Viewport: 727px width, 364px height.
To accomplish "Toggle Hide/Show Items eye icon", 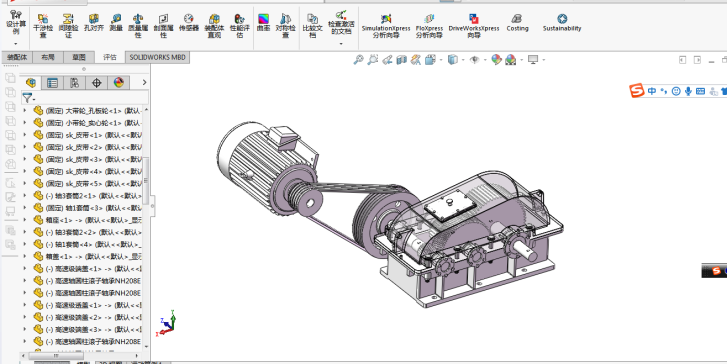I will (x=474, y=59).
